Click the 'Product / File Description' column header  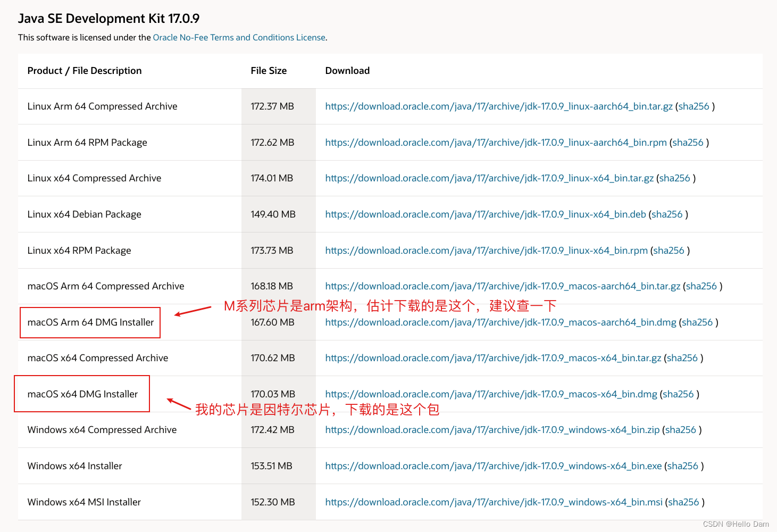(85, 71)
